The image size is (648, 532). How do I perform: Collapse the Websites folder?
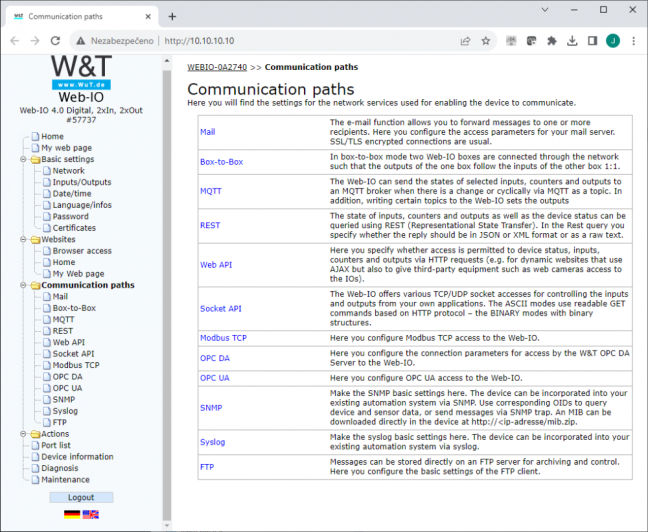24,239
